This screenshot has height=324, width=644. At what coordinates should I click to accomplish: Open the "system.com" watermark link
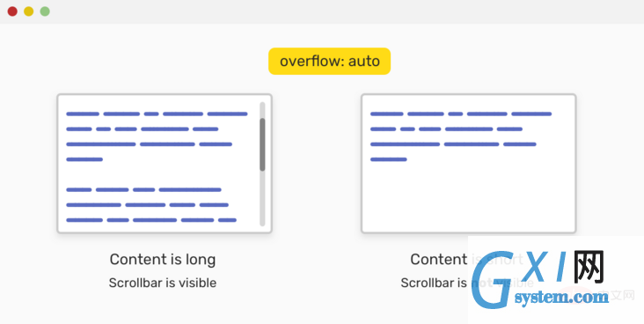coord(561,297)
